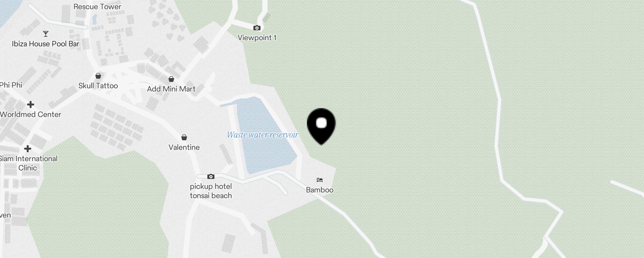Open the Add Mini Mart label
This screenshot has width=644, height=258.
(171, 89)
